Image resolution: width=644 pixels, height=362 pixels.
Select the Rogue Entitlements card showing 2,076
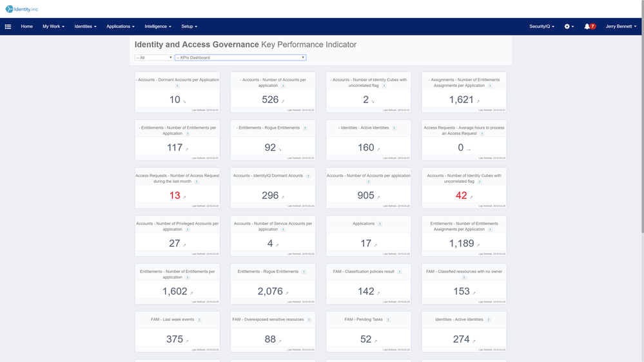270,283
